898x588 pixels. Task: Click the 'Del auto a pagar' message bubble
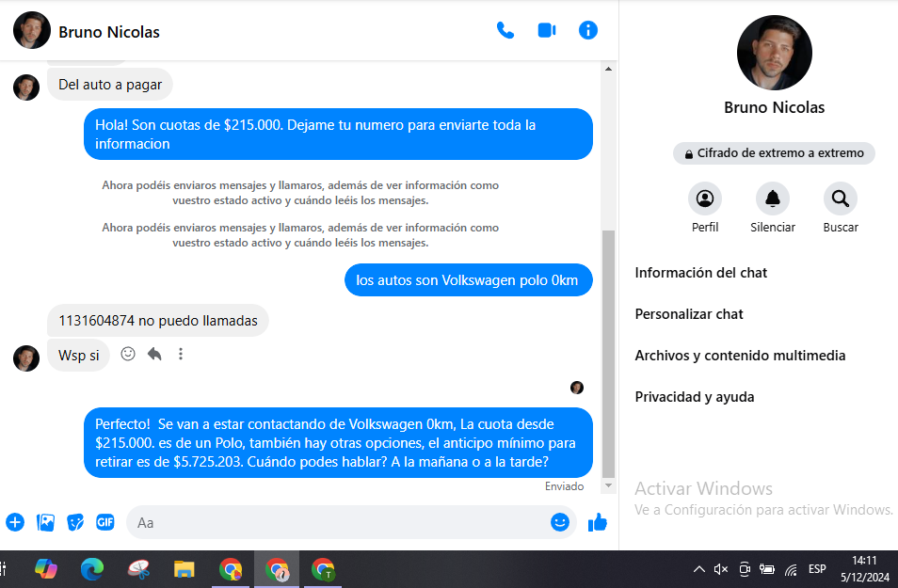[x=110, y=85]
